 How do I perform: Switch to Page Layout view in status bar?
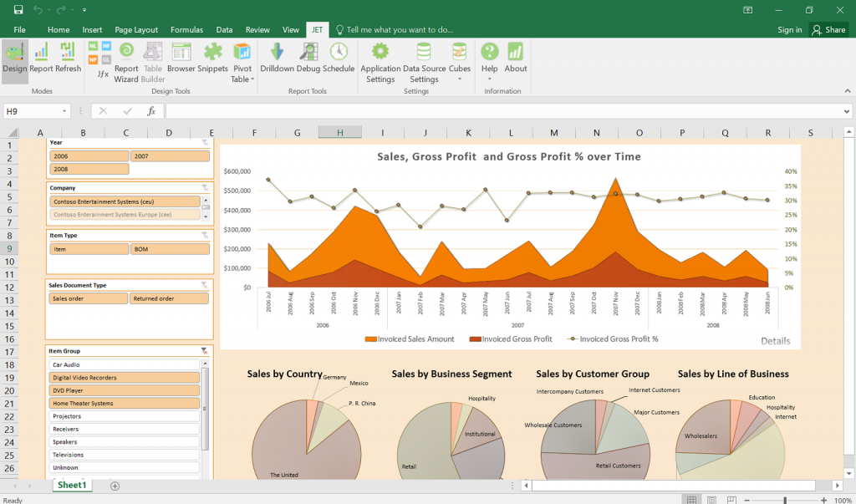[x=712, y=500]
